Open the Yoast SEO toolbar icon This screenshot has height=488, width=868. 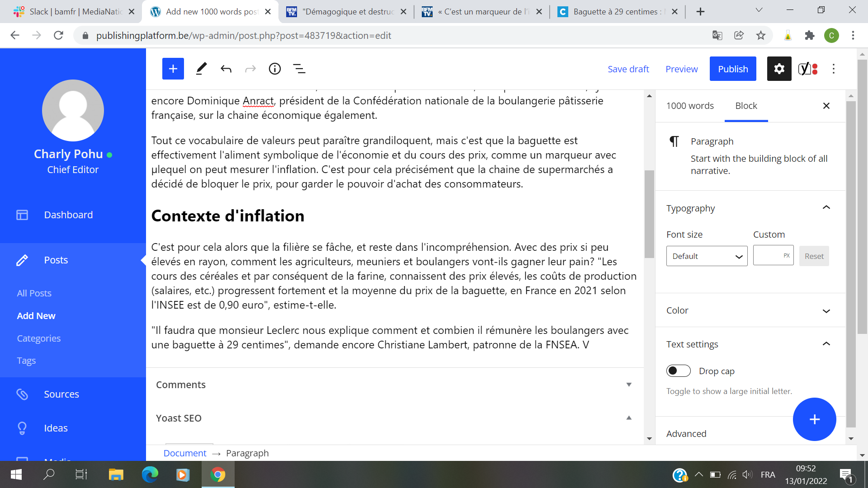tap(807, 69)
